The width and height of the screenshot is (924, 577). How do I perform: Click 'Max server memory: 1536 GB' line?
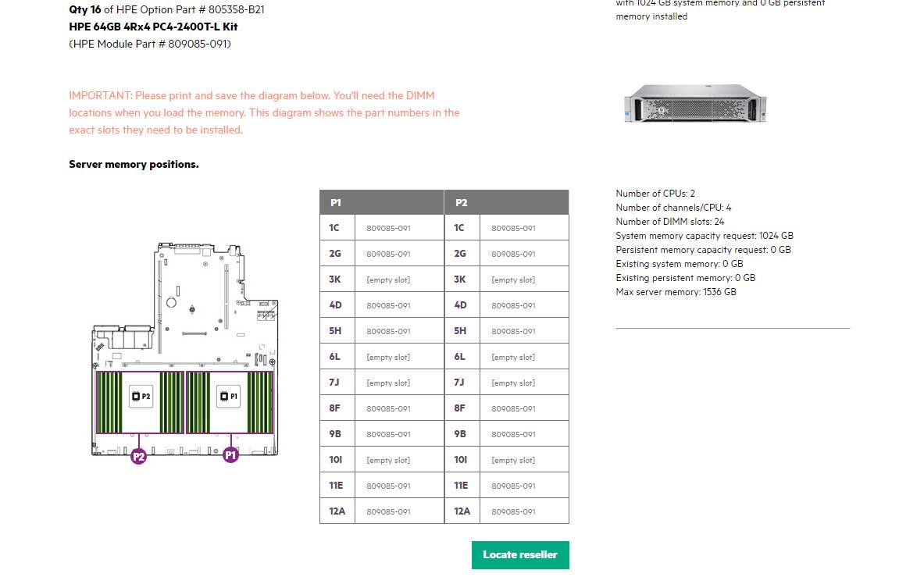tap(676, 292)
